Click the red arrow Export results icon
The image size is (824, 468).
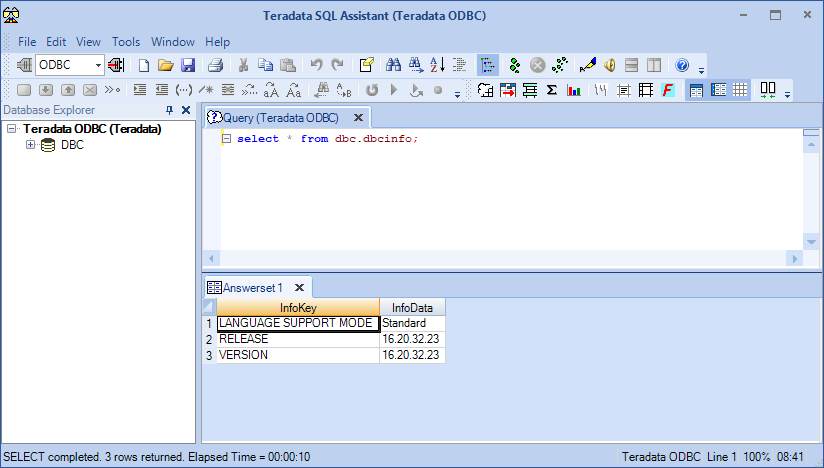pos(508,90)
